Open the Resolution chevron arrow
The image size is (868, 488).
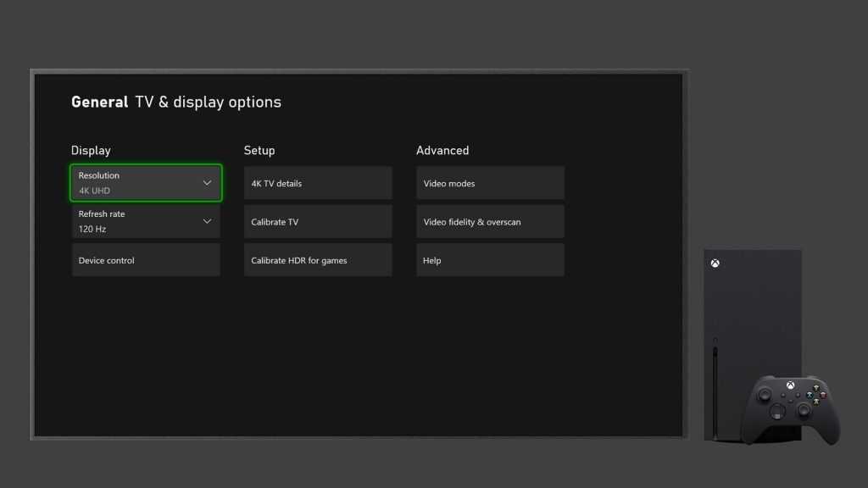[207, 182]
